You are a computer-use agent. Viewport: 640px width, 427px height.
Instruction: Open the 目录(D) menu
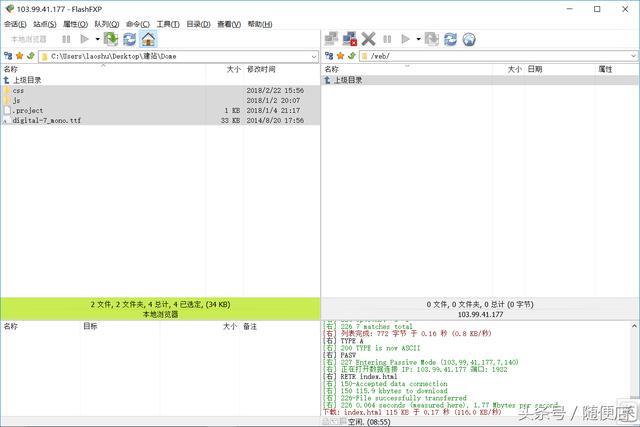(x=198, y=24)
